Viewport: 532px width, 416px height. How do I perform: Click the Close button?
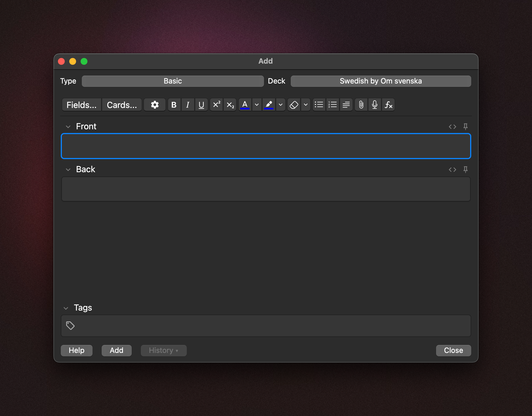tap(454, 350)
